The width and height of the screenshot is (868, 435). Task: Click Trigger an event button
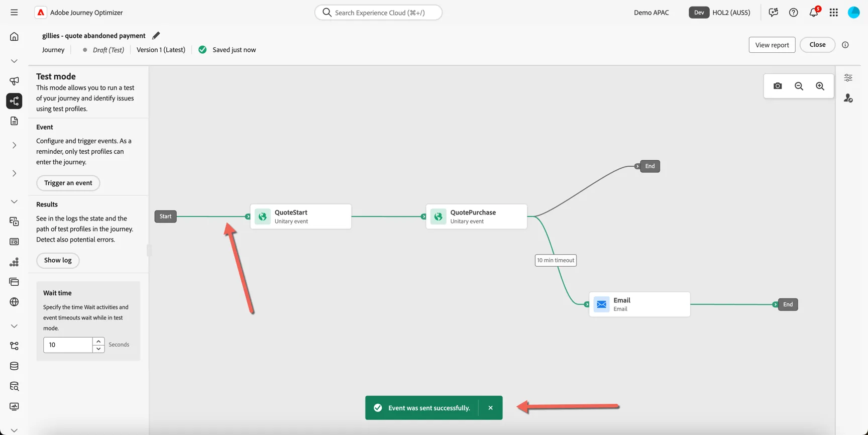pyautogui.click(x=68, y=183)
